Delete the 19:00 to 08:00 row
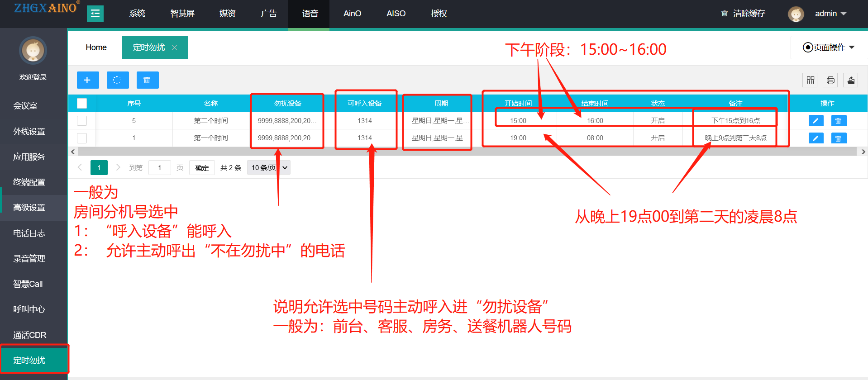The height and width of the screenshot is (380, 868). click(x=838, y=138)
